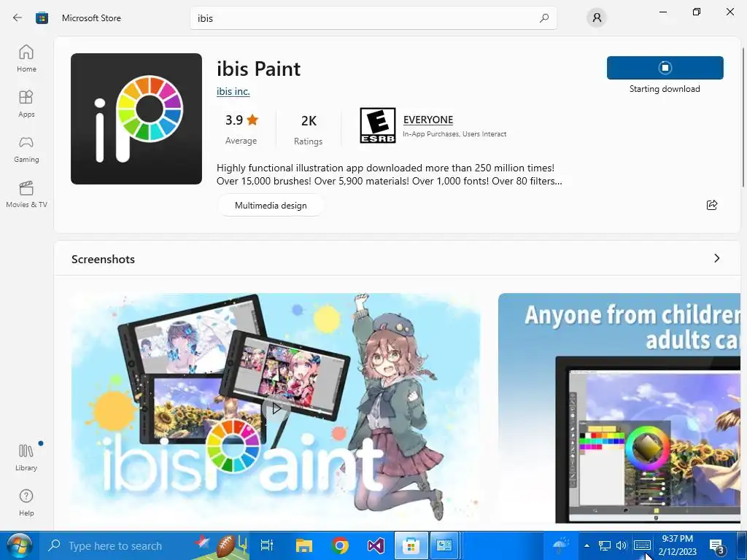Open Library in the sidebar
This screenshot has width=747, height=560.
[x=26, y=457]
